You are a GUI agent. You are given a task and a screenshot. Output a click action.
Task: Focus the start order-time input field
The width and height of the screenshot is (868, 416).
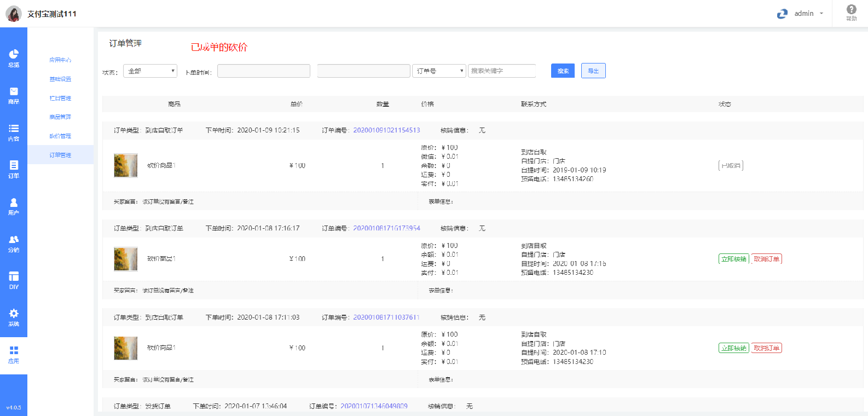[264, 71]
